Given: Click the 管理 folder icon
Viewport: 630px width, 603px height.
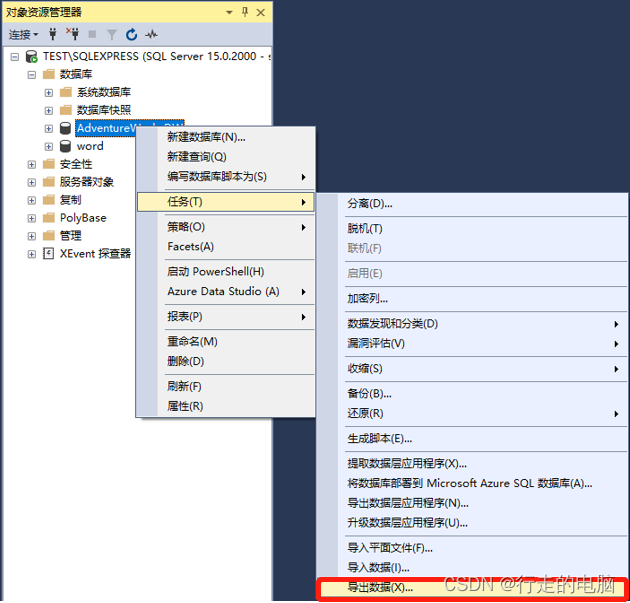Looking at the screenshot, I should (x=49, y=235).
